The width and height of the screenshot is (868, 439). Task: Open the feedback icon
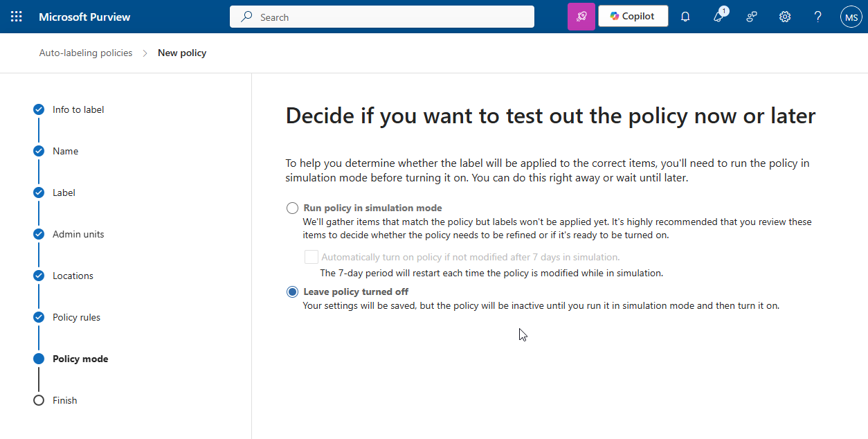[751, 16]
